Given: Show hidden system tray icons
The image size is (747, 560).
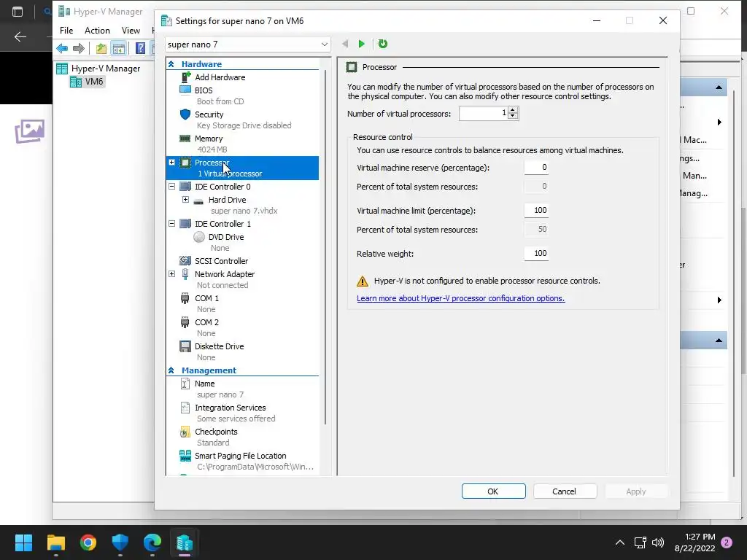Looking at the screenshot, I should pos(620,542).
